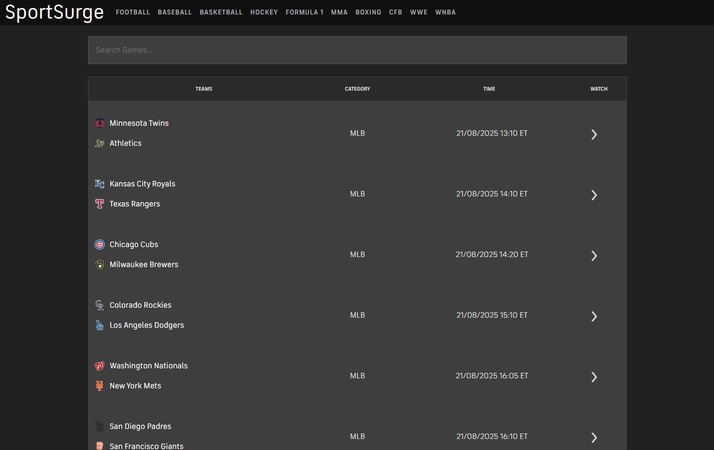
Task: Open the Football menu item
Action: coord(133,12)
